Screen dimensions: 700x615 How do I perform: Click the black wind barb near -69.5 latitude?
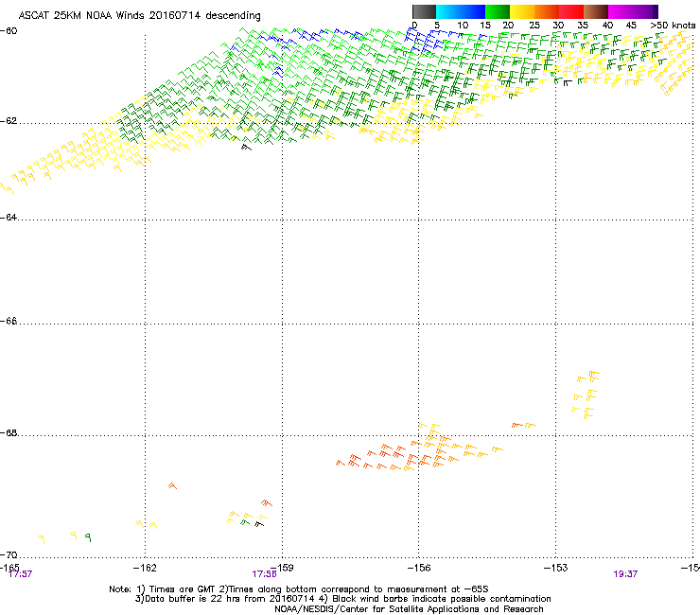click(260, 524)
